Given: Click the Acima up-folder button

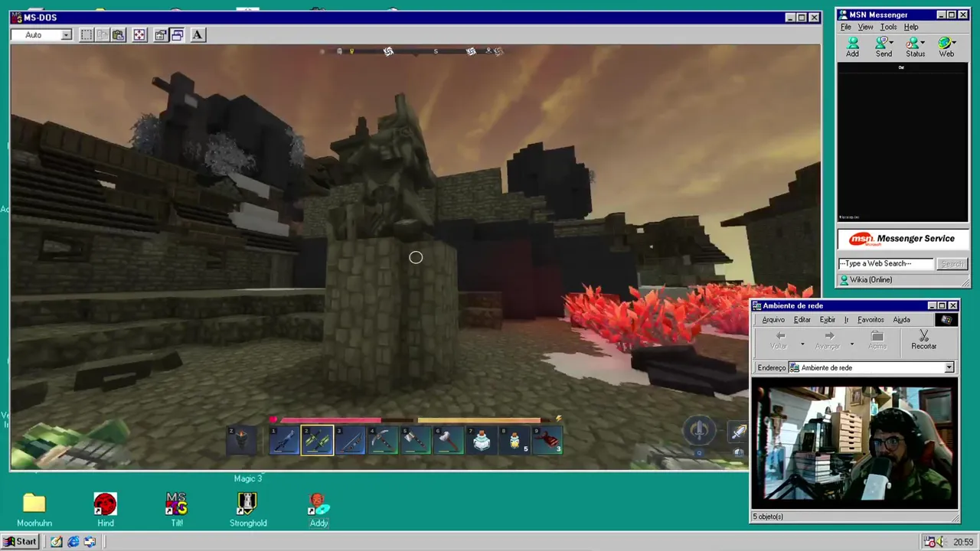Looking at the screenshot, I should pos(877,341).
